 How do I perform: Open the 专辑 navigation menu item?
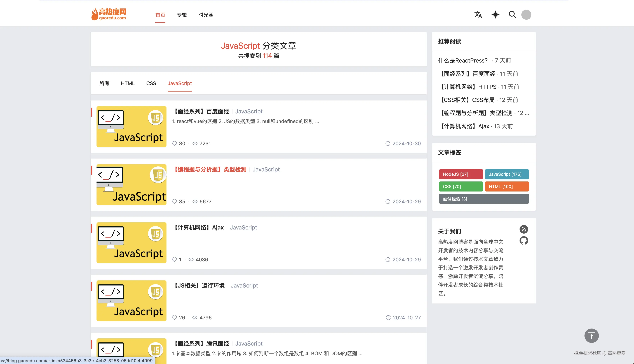(182, 15)
